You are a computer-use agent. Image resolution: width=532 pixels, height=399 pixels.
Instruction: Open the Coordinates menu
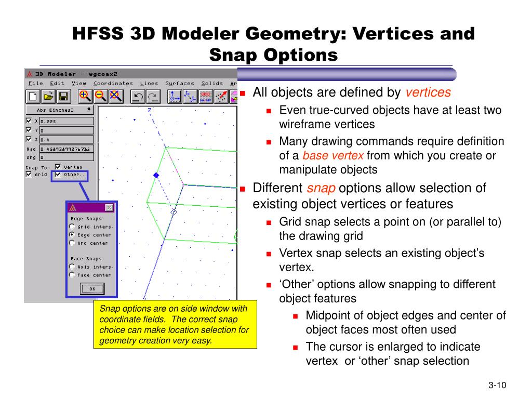(x=113, y=83)
